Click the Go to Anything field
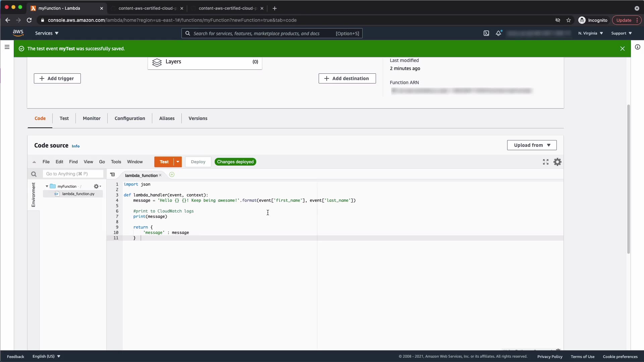Viewport: 644px width, 362px height. (73, 174)
